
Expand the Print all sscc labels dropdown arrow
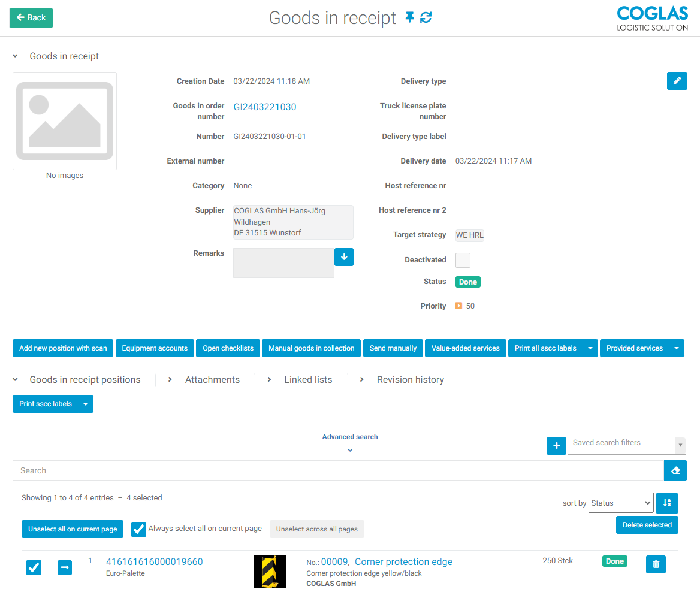tap(590, 348)
